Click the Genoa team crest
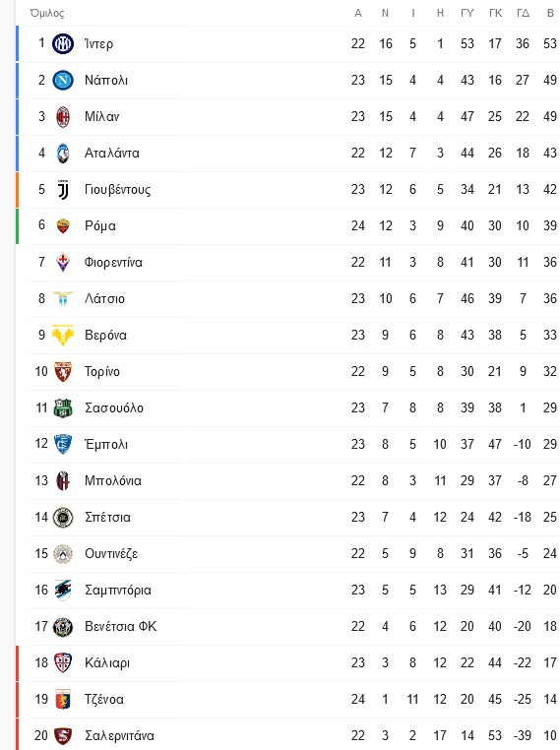 (63, 699)
